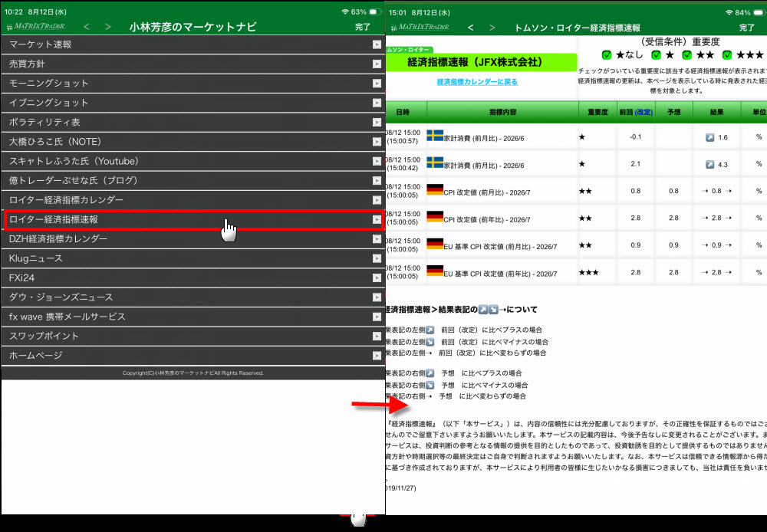Open 売買方針 arrow icon
Image resolution: width=767 pixels, height=532 pixels.
377,64
